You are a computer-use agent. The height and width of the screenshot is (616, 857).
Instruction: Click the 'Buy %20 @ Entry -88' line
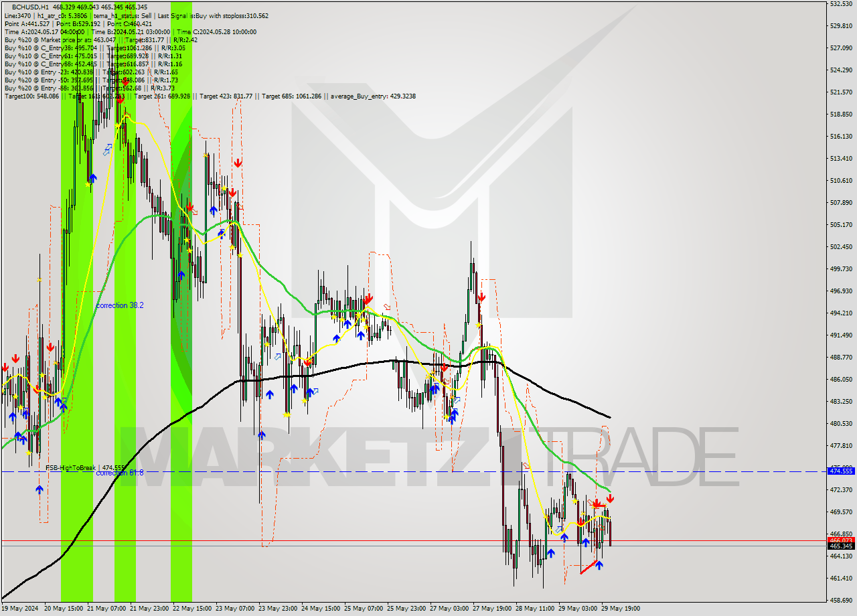click(90, 88)
